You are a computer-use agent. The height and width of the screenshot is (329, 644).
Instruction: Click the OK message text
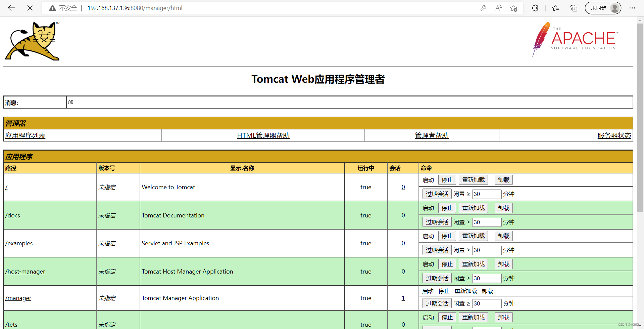click(70, 102)
